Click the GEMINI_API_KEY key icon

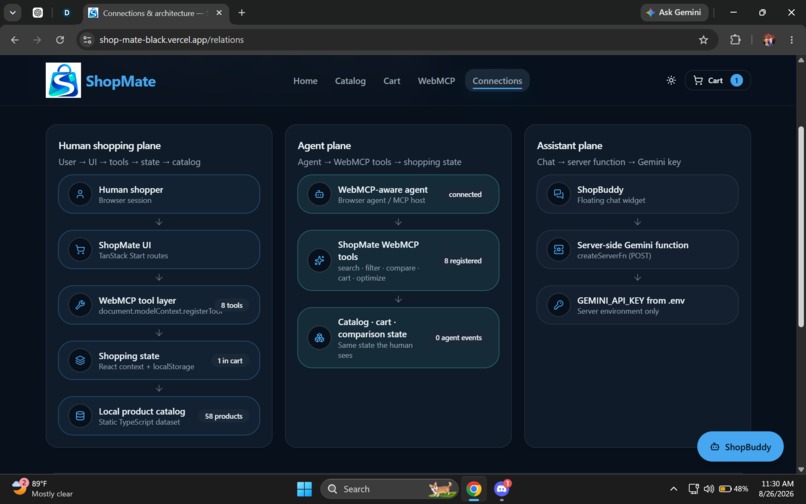559,305
